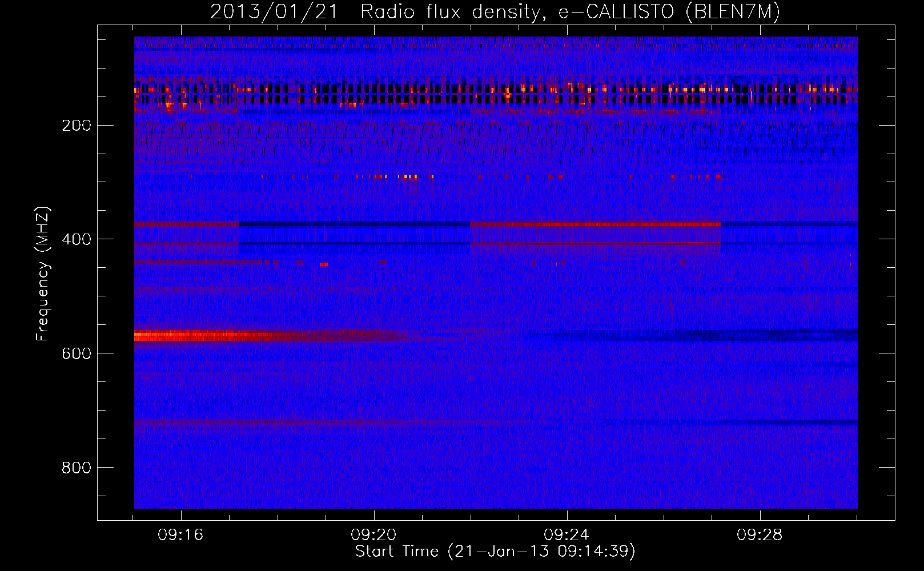Click the 600 frequency tick label

(x=77, y=354)
